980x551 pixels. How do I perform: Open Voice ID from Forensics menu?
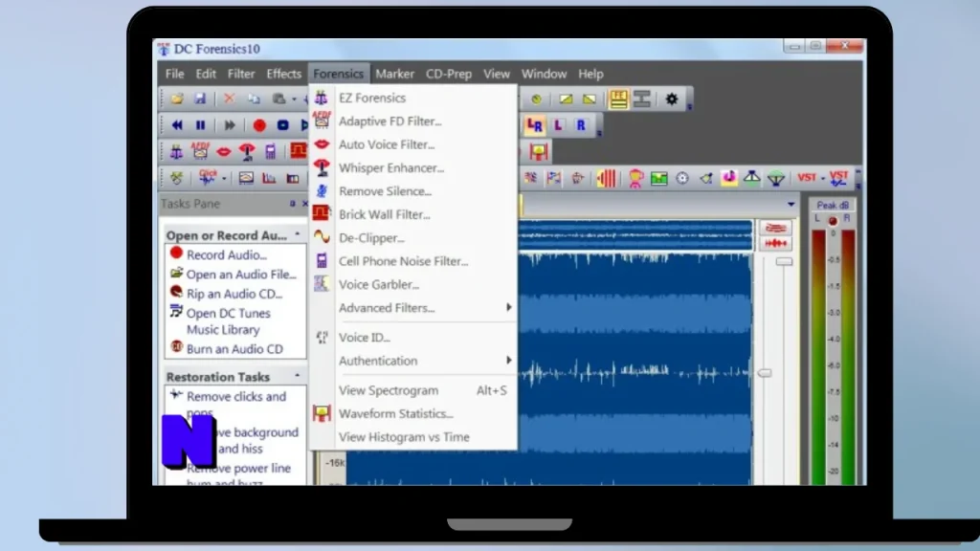413,338
